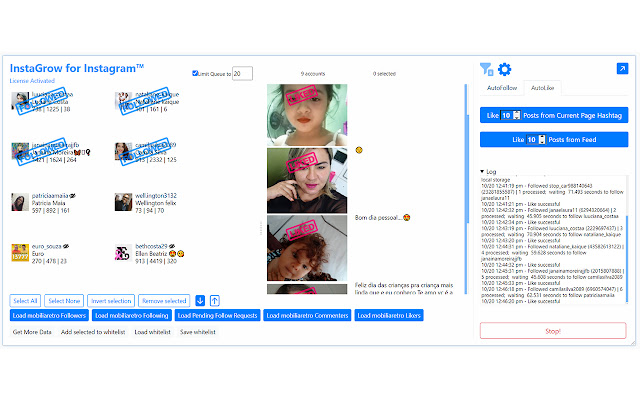Click Load mobiliaretro Followers
Viewport: 640px width, 400px height.
[49, 316]
